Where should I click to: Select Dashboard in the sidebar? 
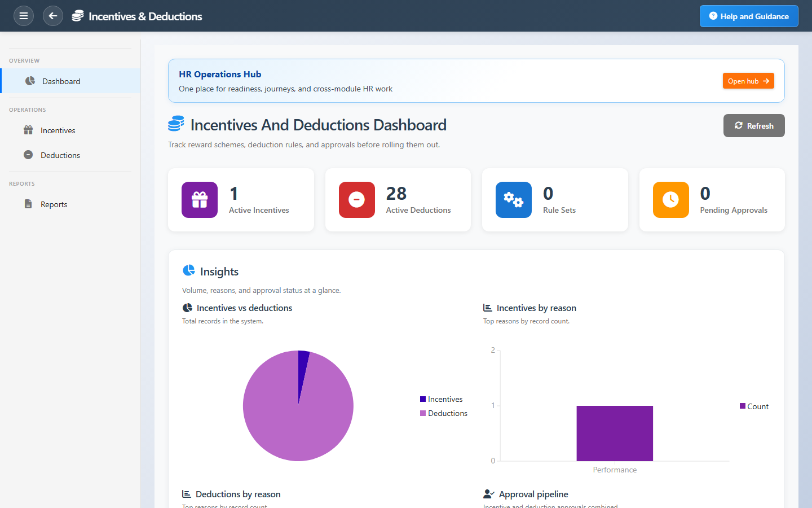tap(70, 81)
